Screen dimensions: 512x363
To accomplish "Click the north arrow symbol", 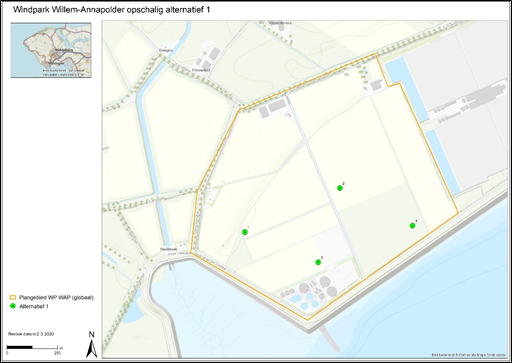I will point(92,345).
